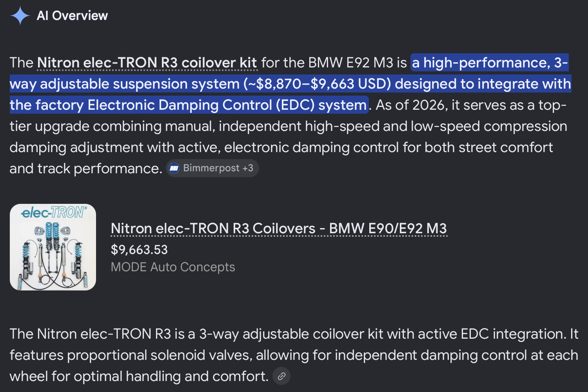The width and height of the screenshot is (588, 392).
Task: Click the chain link icon after the last paragraph
Action: coord(281,376)
